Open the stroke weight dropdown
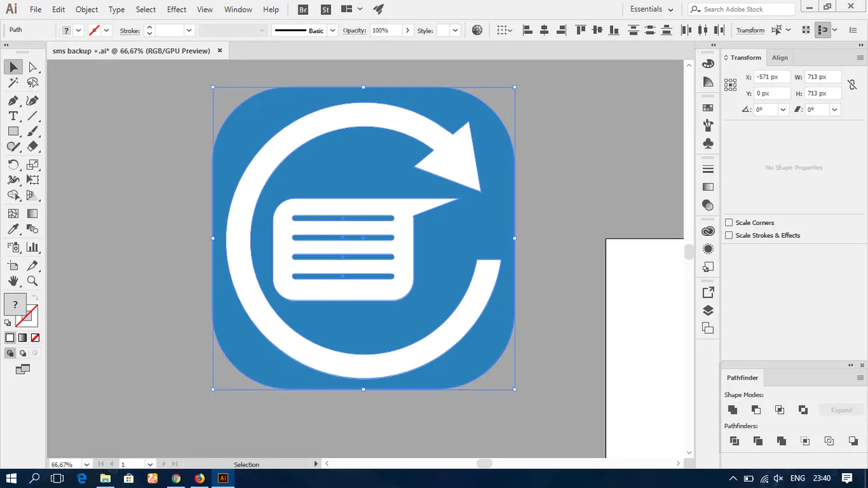 (x=189, y=30)
